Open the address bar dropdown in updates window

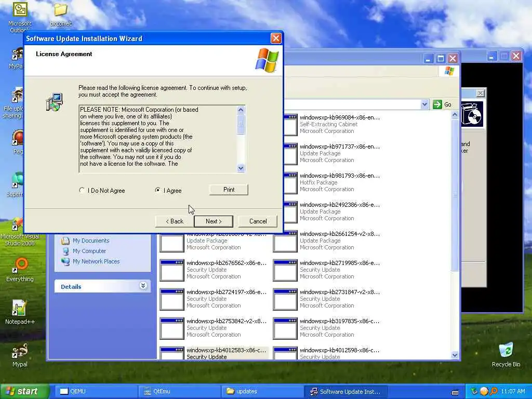[x=424, y=104]
